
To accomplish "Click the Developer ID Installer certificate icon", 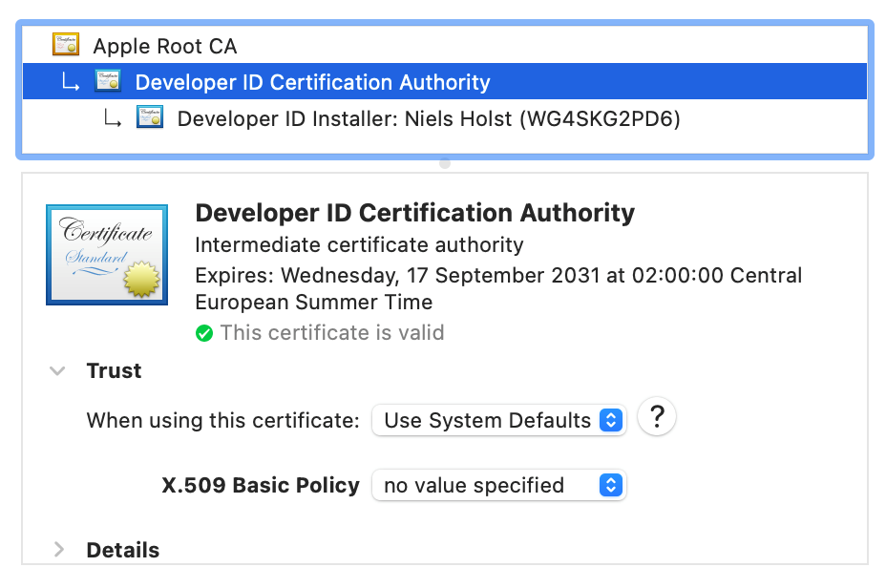I will tap(150, 118).
